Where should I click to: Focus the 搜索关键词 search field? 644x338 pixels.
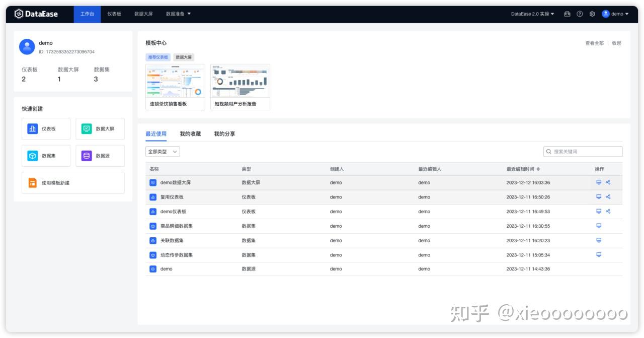coord(583,152)
